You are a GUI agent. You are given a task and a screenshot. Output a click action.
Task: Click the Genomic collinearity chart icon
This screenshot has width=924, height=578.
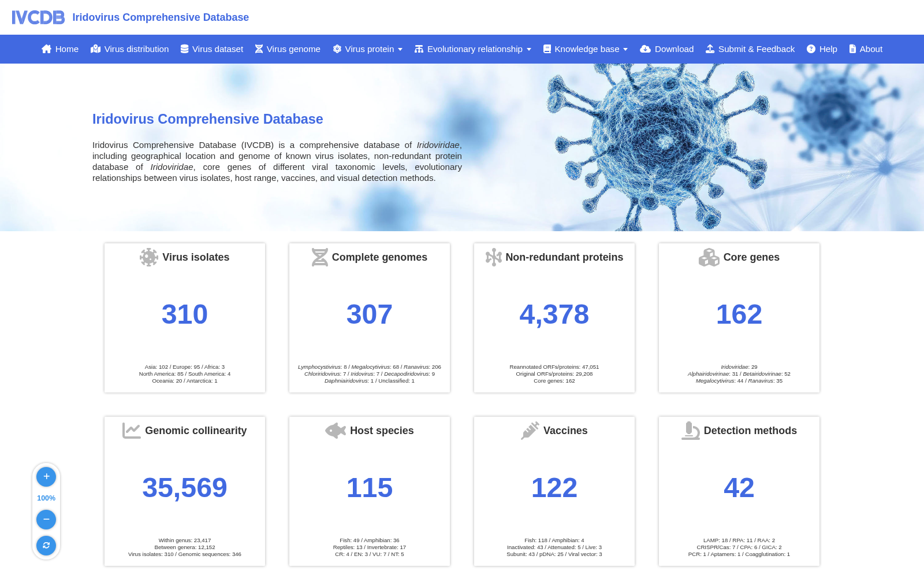(132, 431)
